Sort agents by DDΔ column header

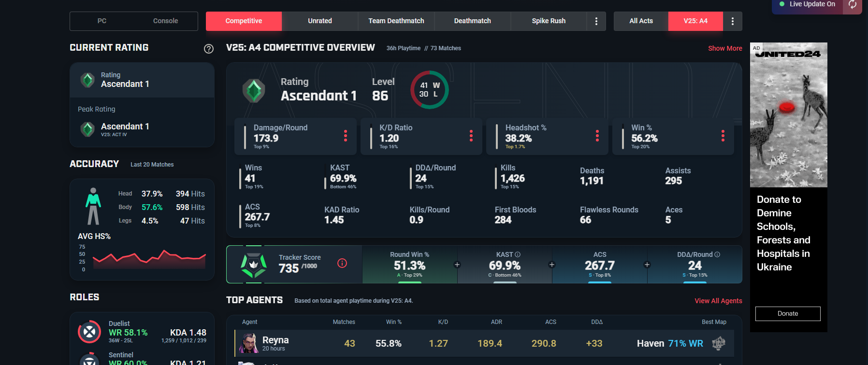pos(597,322)
